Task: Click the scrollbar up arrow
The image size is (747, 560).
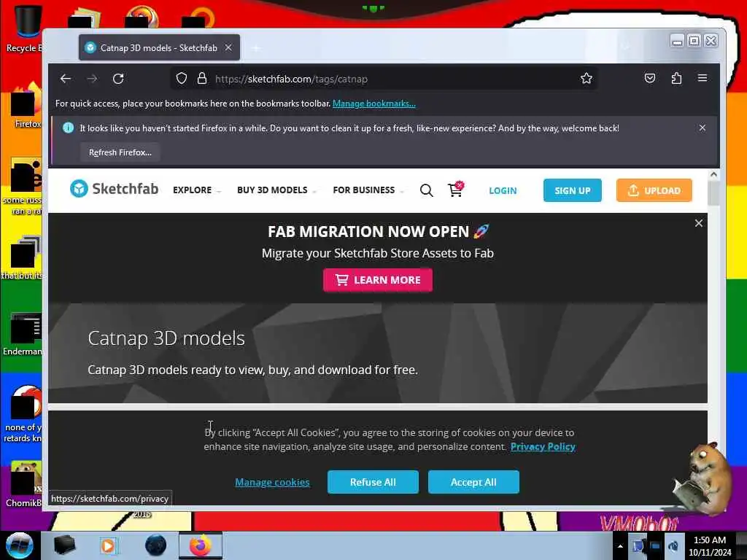Action: coord(713,174)
